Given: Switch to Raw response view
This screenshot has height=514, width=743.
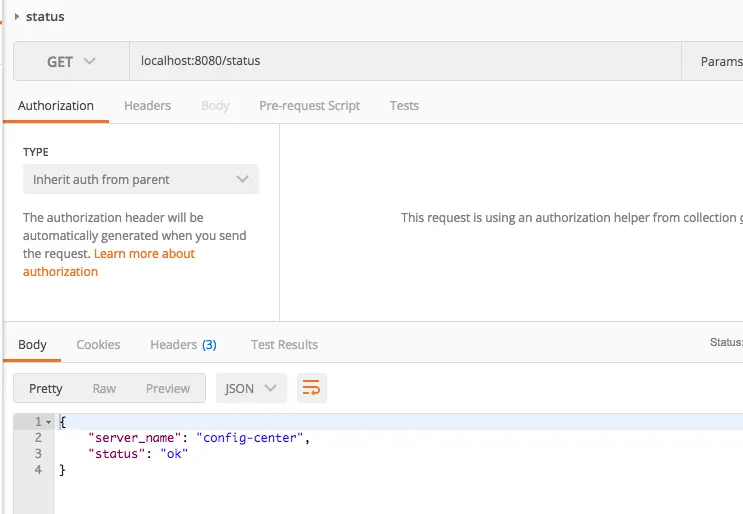Looking at the screenshot, I should [x=104, y=388].
